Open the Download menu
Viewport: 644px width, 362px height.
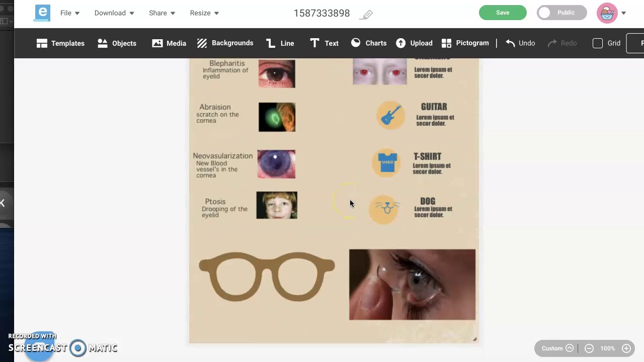[114, 13]
